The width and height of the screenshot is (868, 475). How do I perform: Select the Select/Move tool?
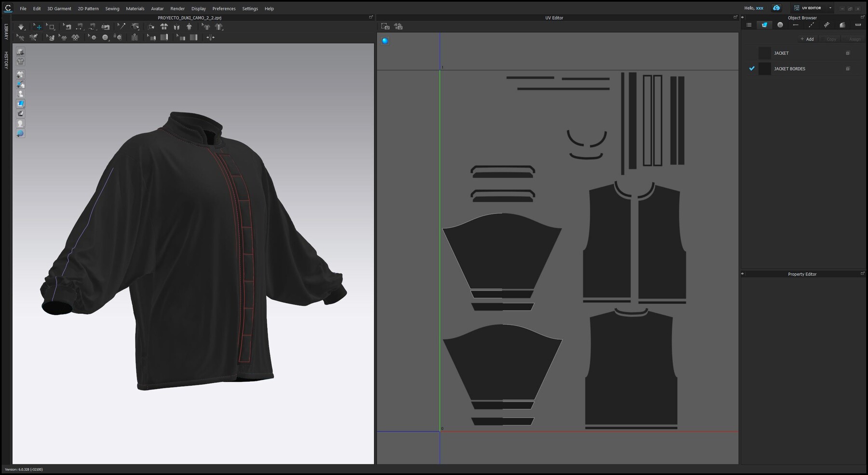pyautogui.click(x=38, y=27)
